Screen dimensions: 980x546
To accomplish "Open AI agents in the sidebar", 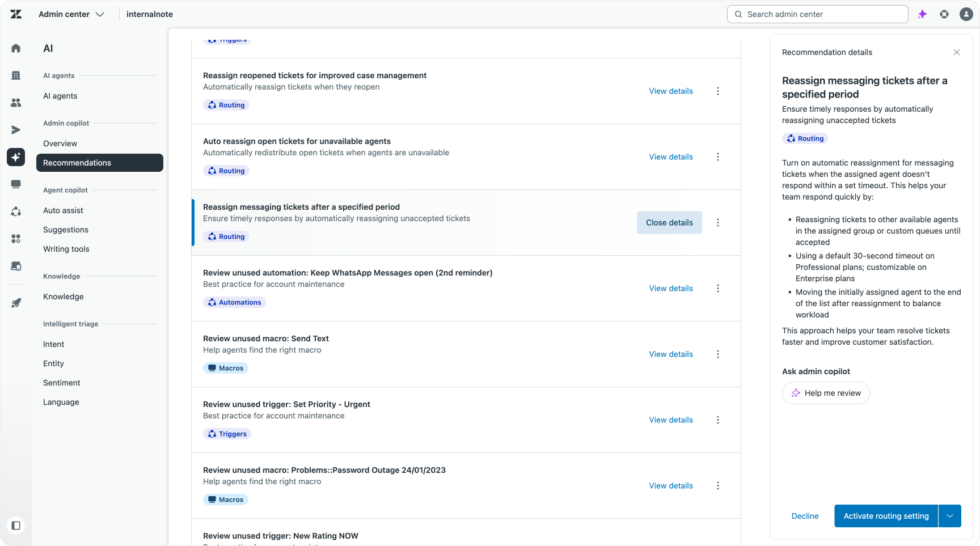I will click(60, 96).
